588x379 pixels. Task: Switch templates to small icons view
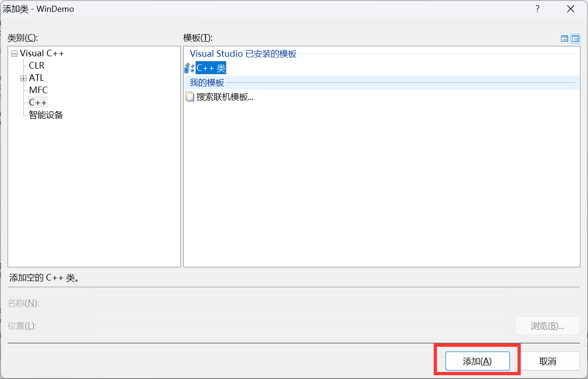(575, 39)
